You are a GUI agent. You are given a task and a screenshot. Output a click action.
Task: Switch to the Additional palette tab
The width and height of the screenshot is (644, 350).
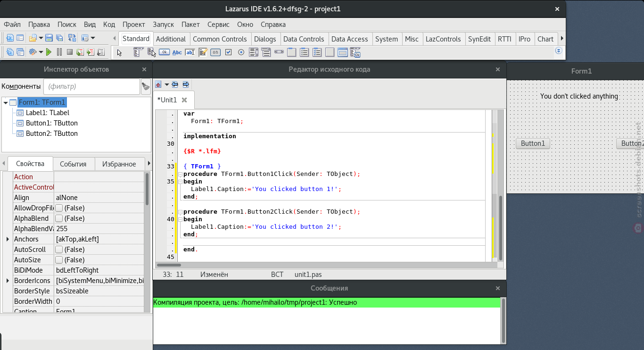pyautogui.click(x=171, y=39)
